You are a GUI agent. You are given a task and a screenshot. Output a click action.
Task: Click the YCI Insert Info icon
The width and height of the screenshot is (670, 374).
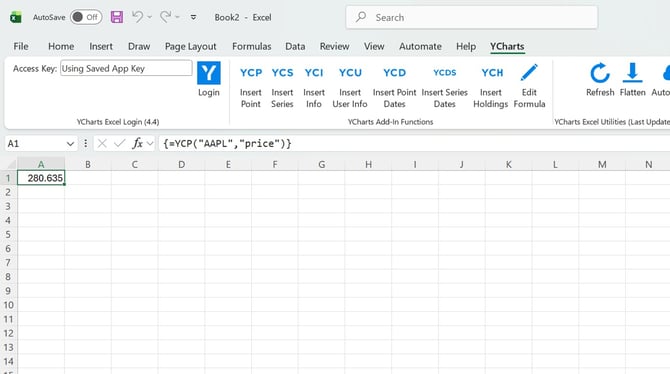point(314,73)
